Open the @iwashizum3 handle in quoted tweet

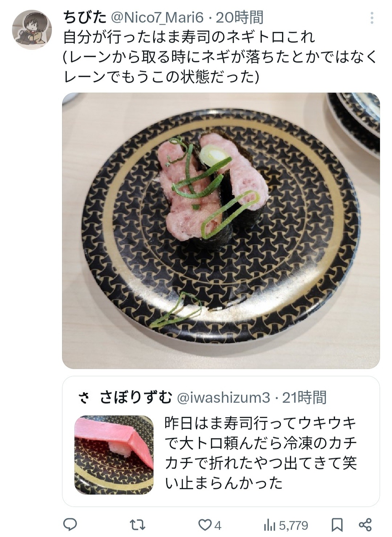pos(223,398)
